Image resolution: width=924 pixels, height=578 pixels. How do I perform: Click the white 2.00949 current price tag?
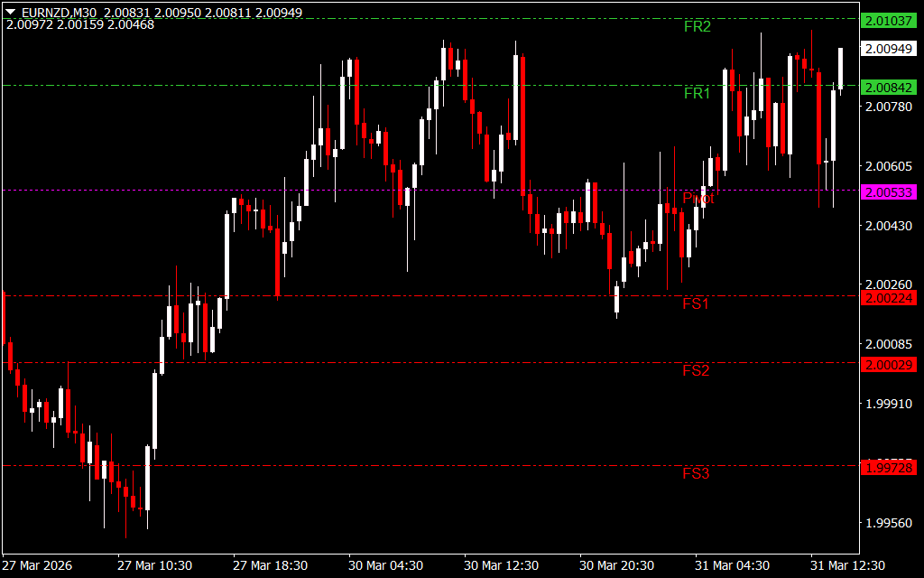(x=889, y=49)
